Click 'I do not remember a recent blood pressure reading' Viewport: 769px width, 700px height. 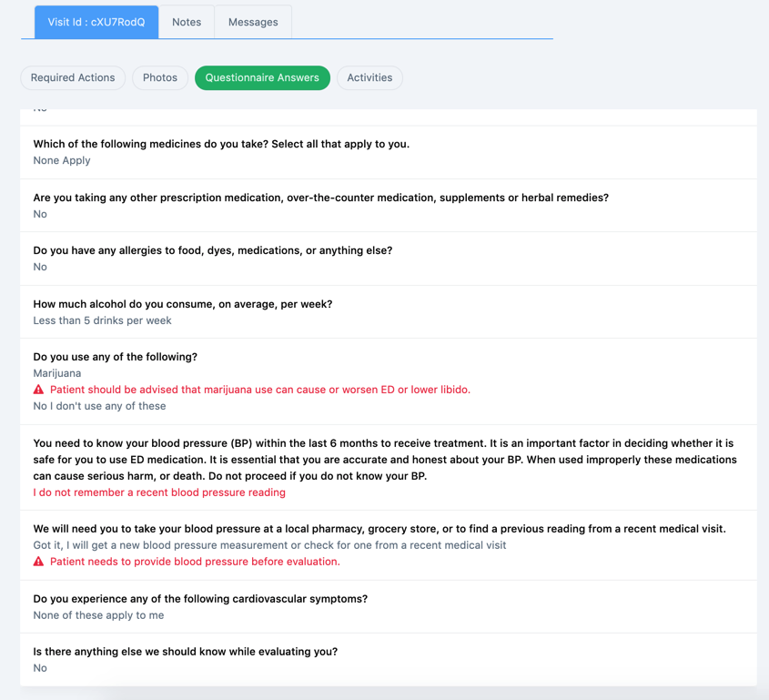coord(159,492)
